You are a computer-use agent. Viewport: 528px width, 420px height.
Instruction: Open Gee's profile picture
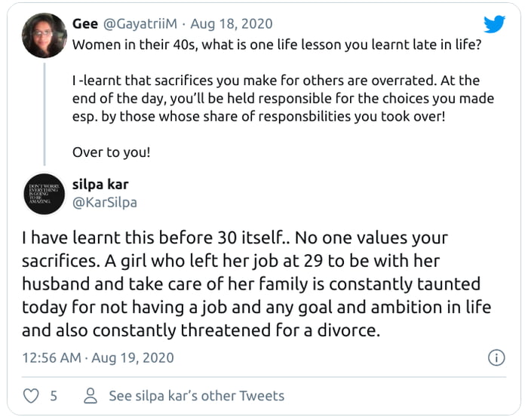[x=45, y=35]
